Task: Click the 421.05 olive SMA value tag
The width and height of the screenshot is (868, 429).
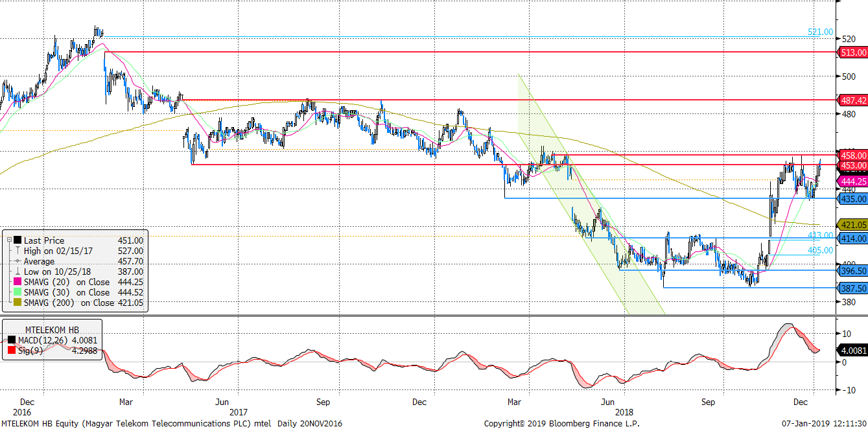Action: point(853,225)
